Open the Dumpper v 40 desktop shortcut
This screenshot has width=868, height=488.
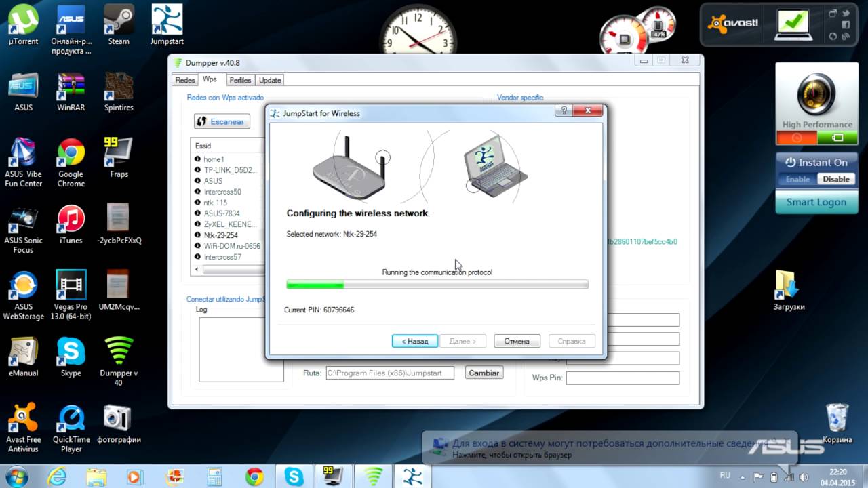coord(119,362)
